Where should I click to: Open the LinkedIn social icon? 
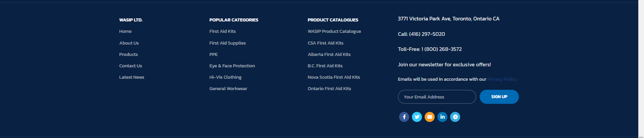click(442, 117)
